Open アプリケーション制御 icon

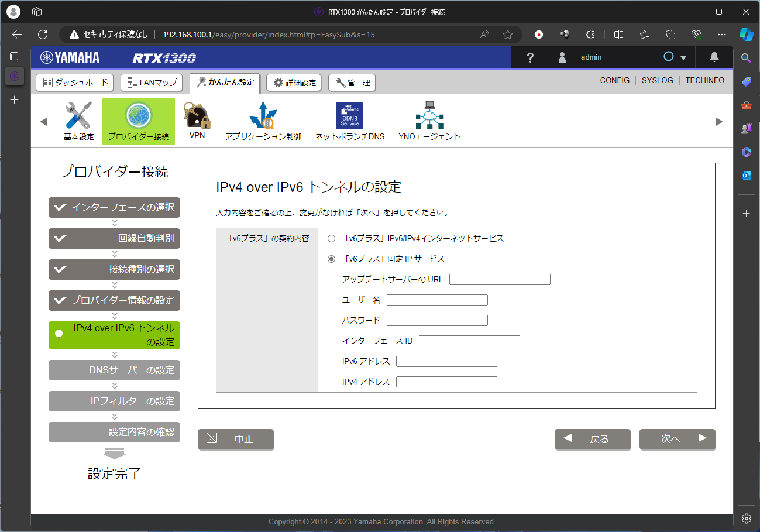[x=263, y=116]
